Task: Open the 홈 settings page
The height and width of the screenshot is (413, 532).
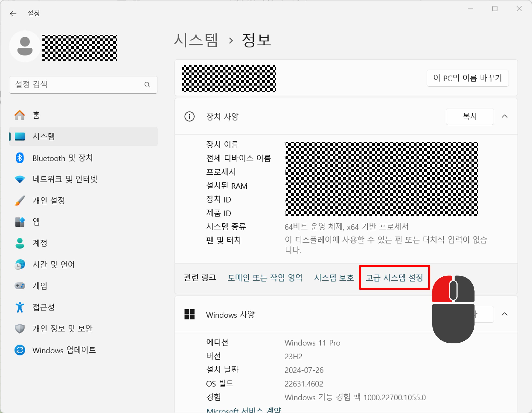Action: click(x=83, y=115)
